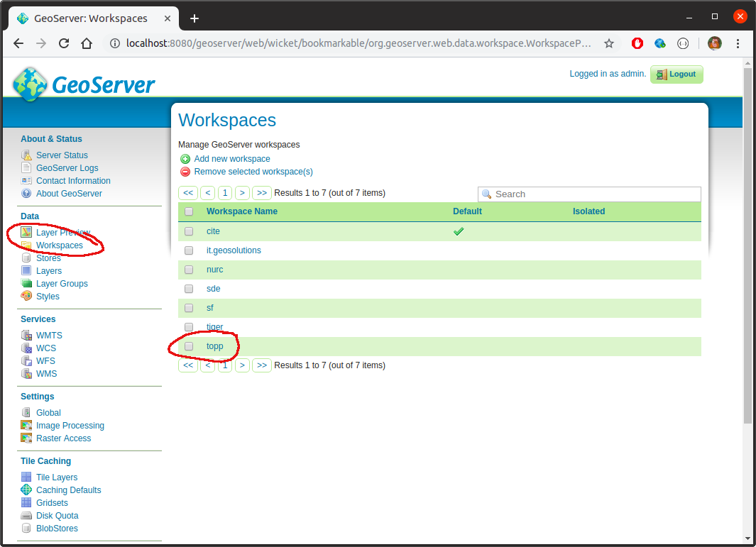The height and width of the screenshot is (547, 756).
Task: Open the nurc workspace link
Action: 214,270
